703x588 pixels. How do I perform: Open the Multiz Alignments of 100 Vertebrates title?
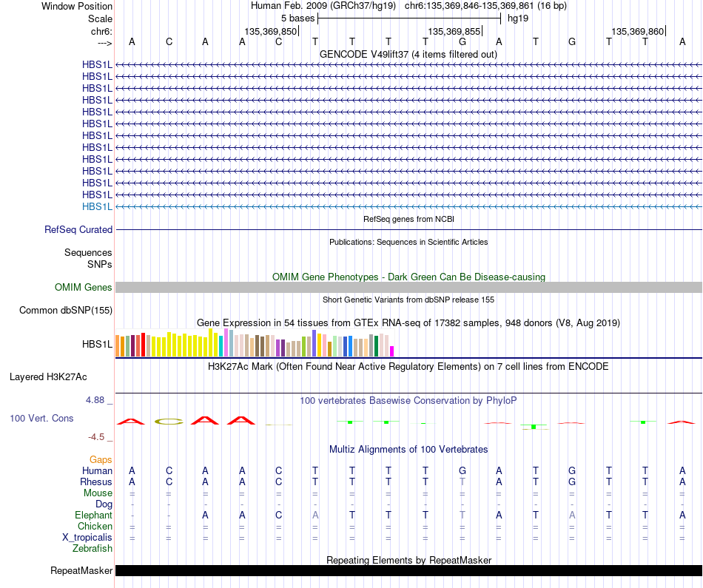408,449
